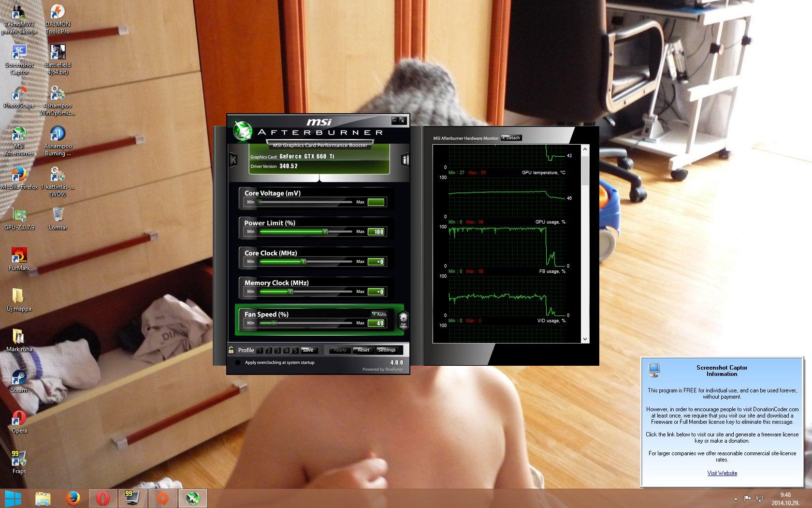
Task: Open Ashampoo Burning desktop shortcut
Action: [x=58, y=141]
